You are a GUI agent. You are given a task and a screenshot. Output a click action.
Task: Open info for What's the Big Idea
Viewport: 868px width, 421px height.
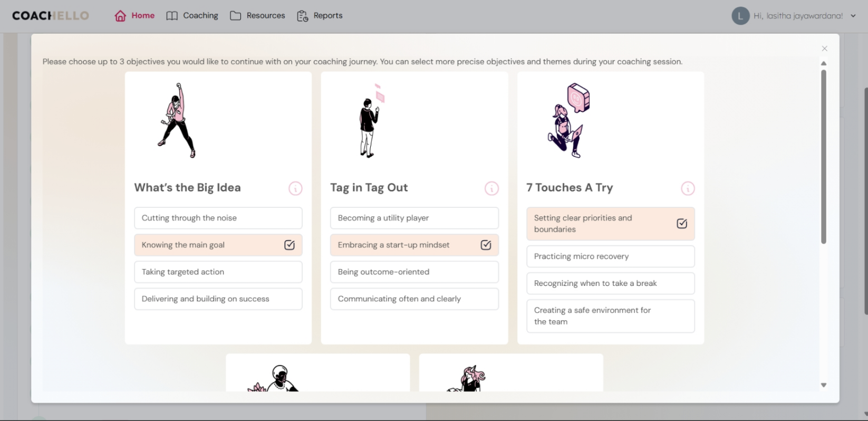295,188
